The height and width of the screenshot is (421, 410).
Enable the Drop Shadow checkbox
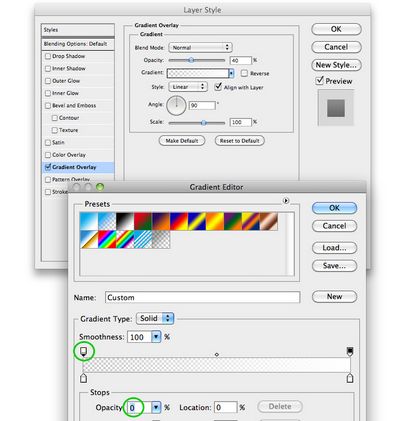(48, 56)
